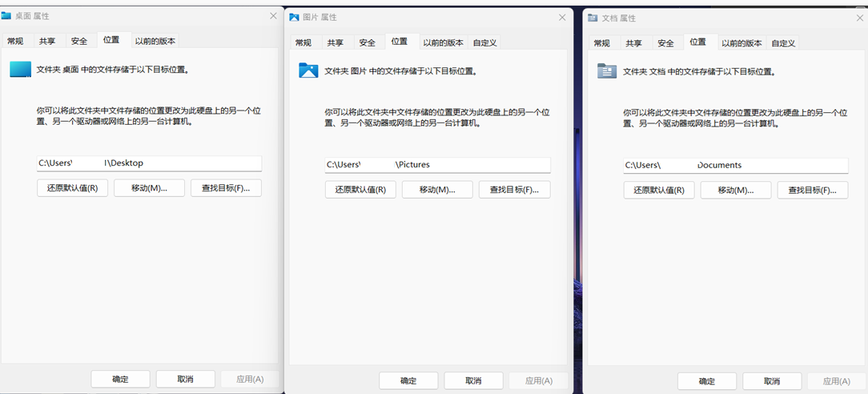Click the documents folder icon in 文档 属性 window
Screen dimensions: 868x394
[x=607, y=70]
